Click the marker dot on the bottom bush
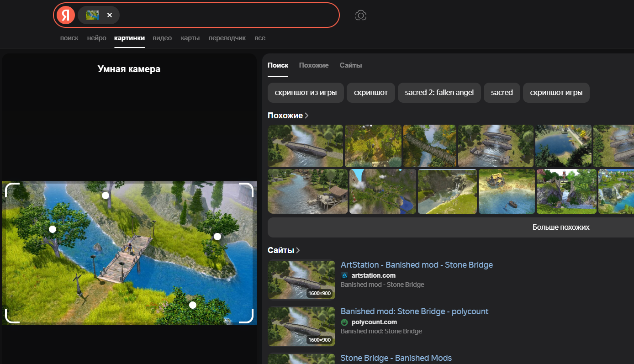 193,305
